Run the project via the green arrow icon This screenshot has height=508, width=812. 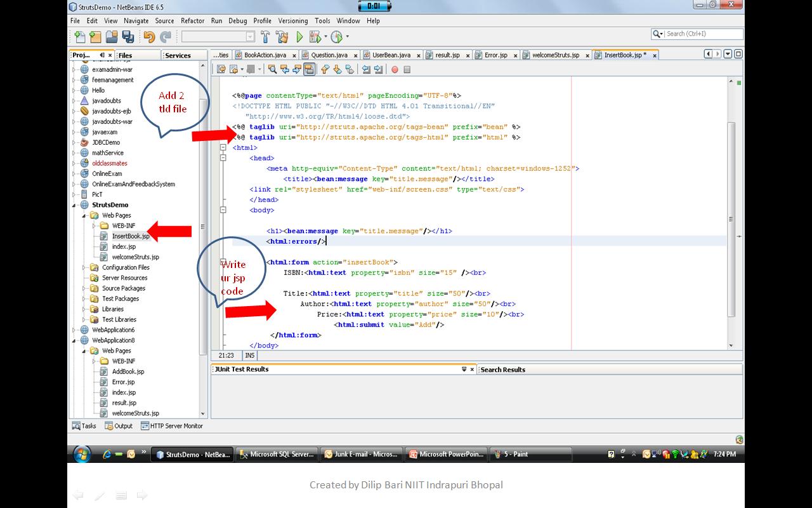[x=298, y=35]
